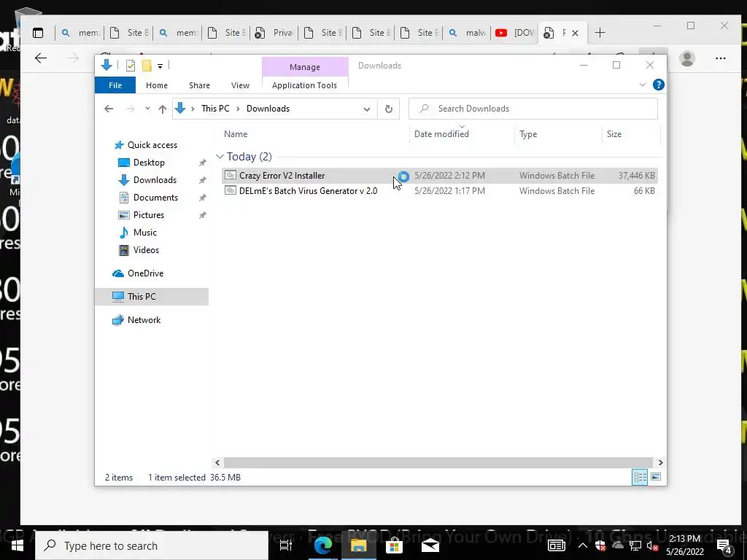Click the Search Downloads field
The width and height of the screenshot is (747, 560).
533,109
